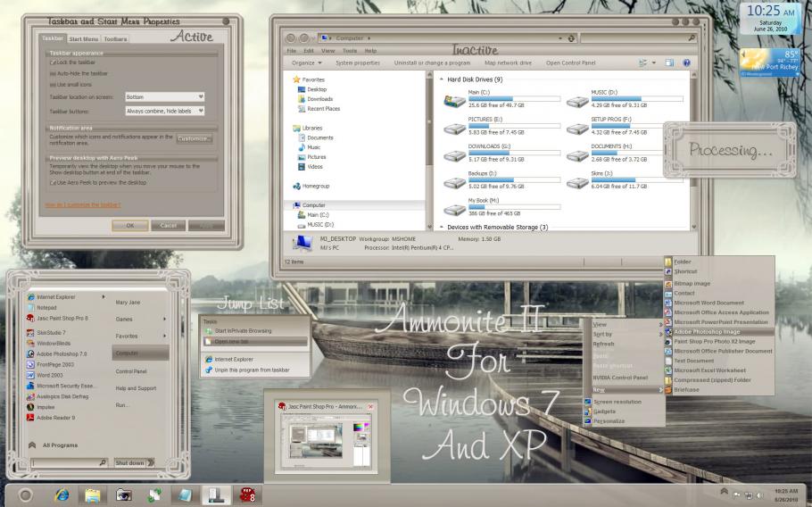This screenshot has height=507, width=812.
Task: Click All Programs in Start menu
Action: [60, 445]
